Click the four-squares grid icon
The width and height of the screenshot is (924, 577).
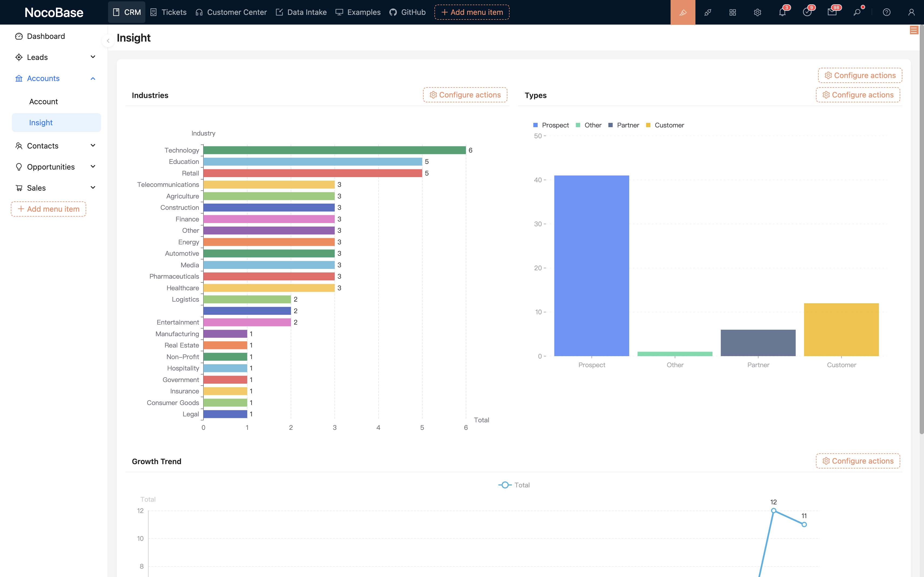[732, 12]
